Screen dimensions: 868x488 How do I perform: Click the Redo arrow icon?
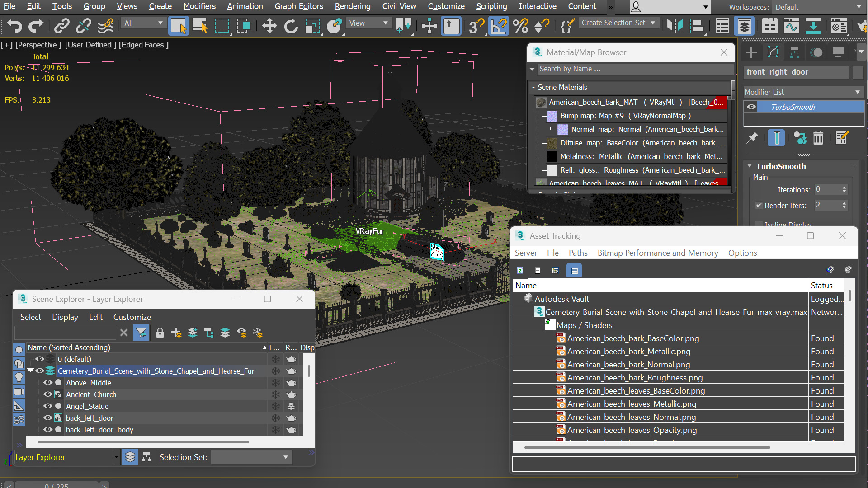[36, 26]
